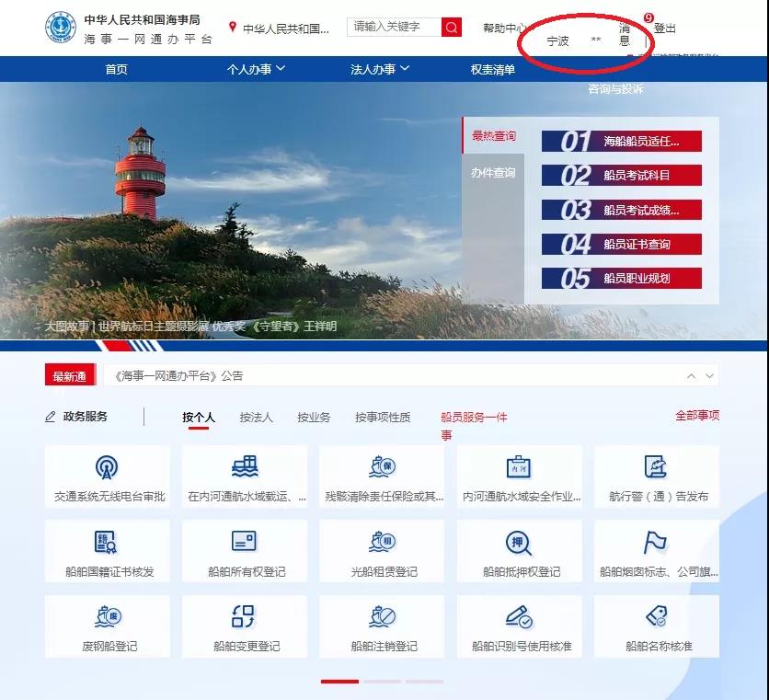Click 航行警(通)告发布 document icon
This screenshot has height=700, width=769.
point(656,467)
